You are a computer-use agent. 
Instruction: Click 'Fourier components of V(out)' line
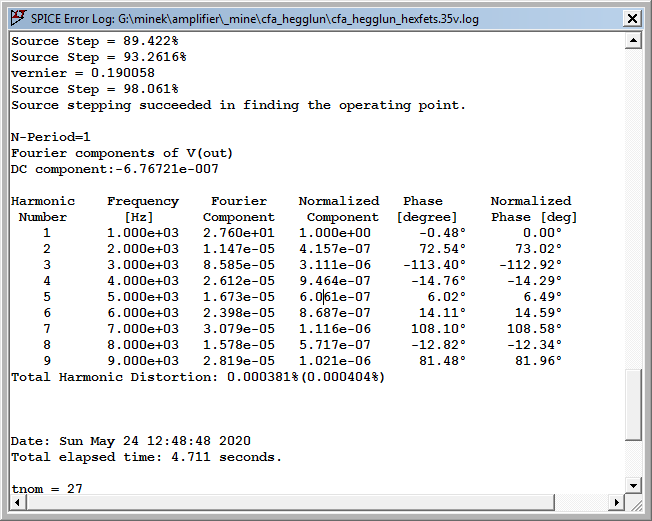click(122, 153)
